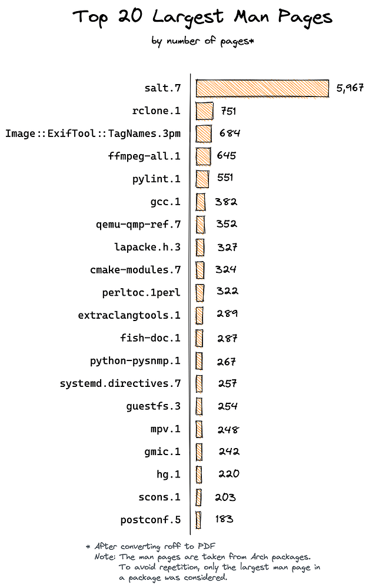
Task: Click the rclone.1 label
Action: click(x=157, y=111)
